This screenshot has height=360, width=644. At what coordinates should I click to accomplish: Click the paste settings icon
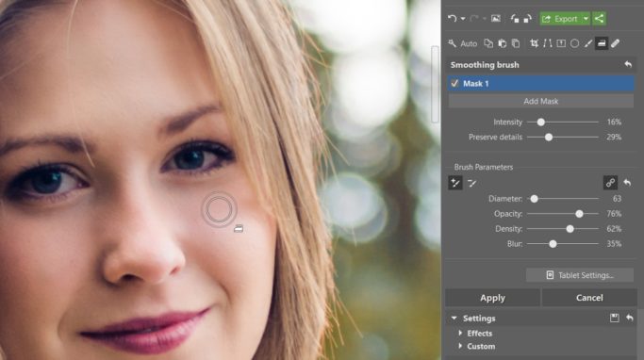pyautogui.click(x=502, y=43)
